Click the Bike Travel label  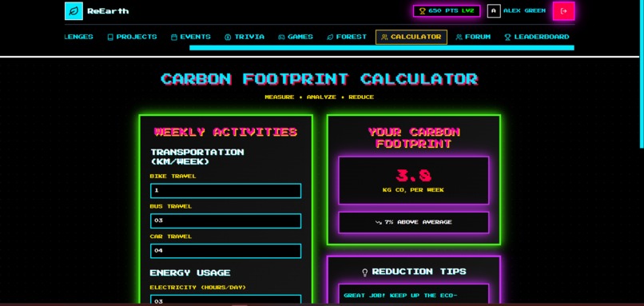coord(173,177)
